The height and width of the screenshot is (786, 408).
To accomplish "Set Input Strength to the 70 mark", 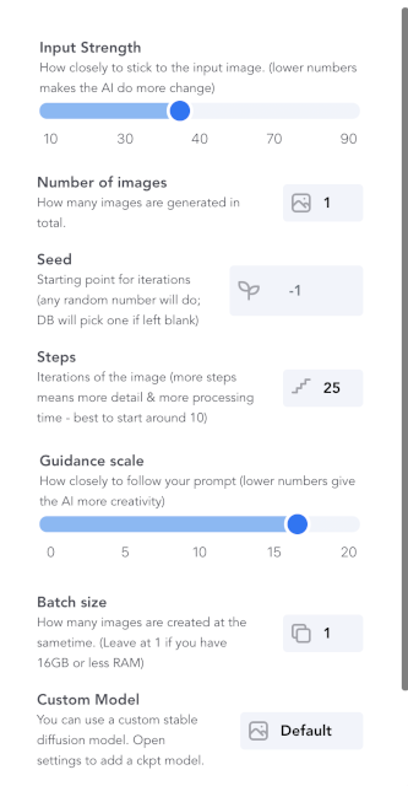I will pyautogui.click(x=274, y=111).
